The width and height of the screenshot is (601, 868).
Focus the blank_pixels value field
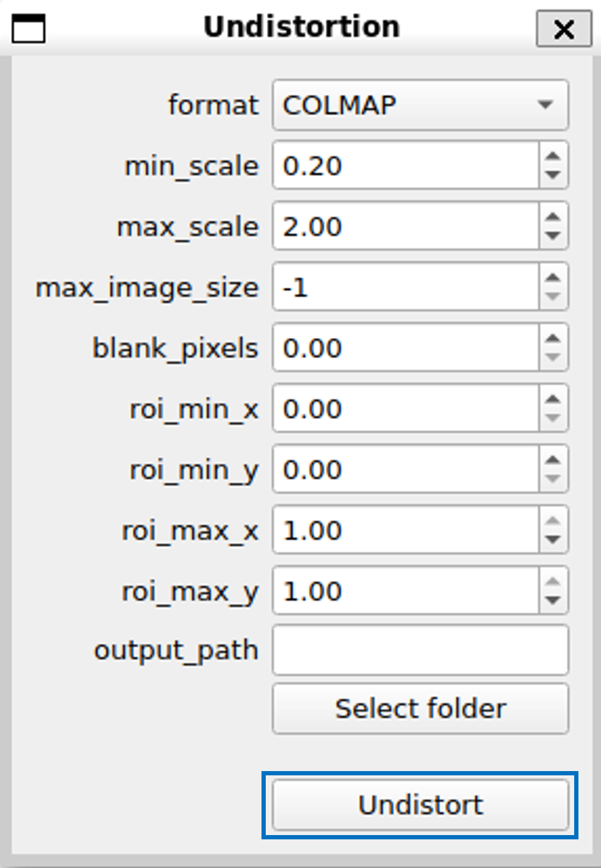(405, 348)
